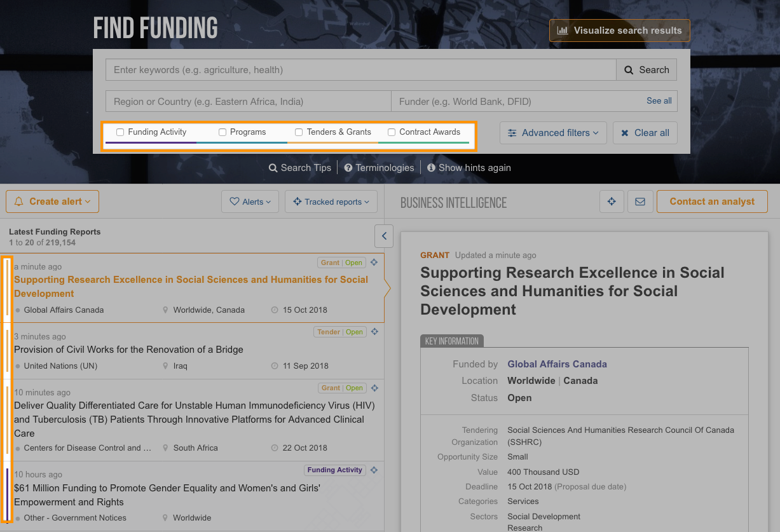Screen dimensions: 780x532
Task: Collapse the funding reports list with the chevron
Action: (383, 236)
